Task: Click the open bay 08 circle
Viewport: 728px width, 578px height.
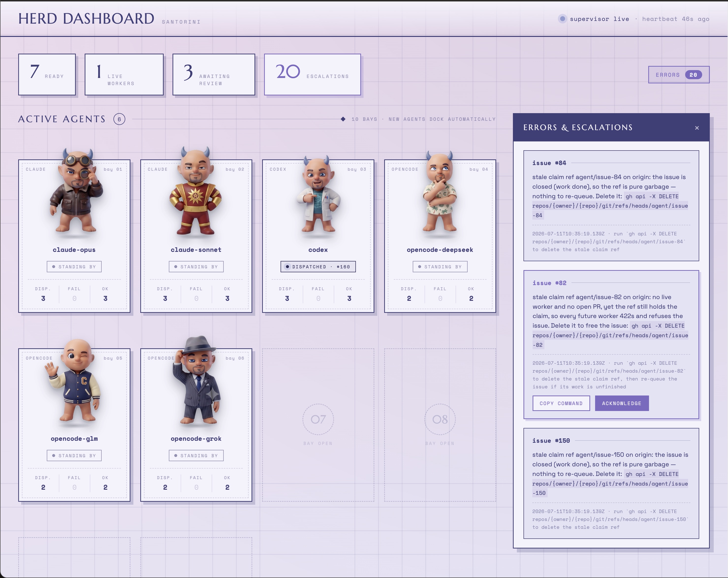Action: (x=440, y=419)
